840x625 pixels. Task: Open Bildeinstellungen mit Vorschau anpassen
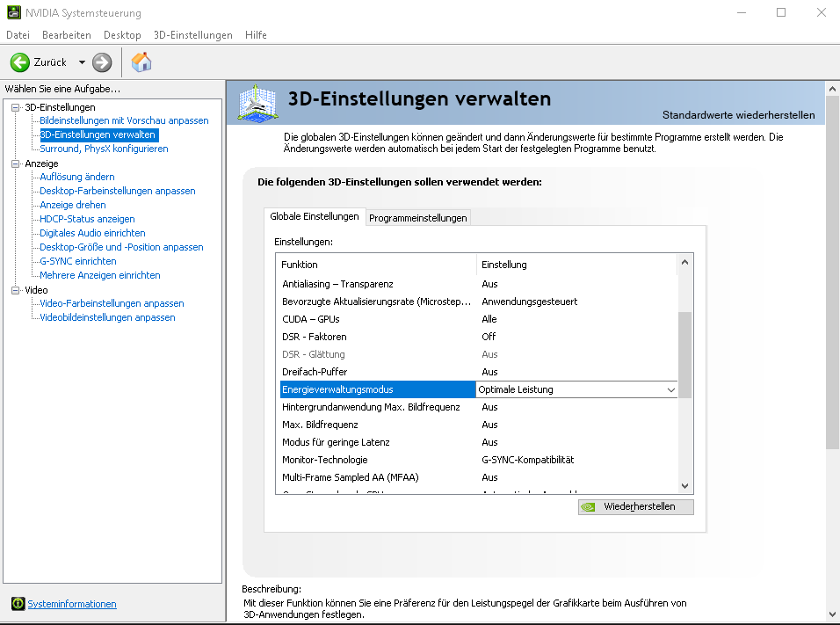[124, 120]
